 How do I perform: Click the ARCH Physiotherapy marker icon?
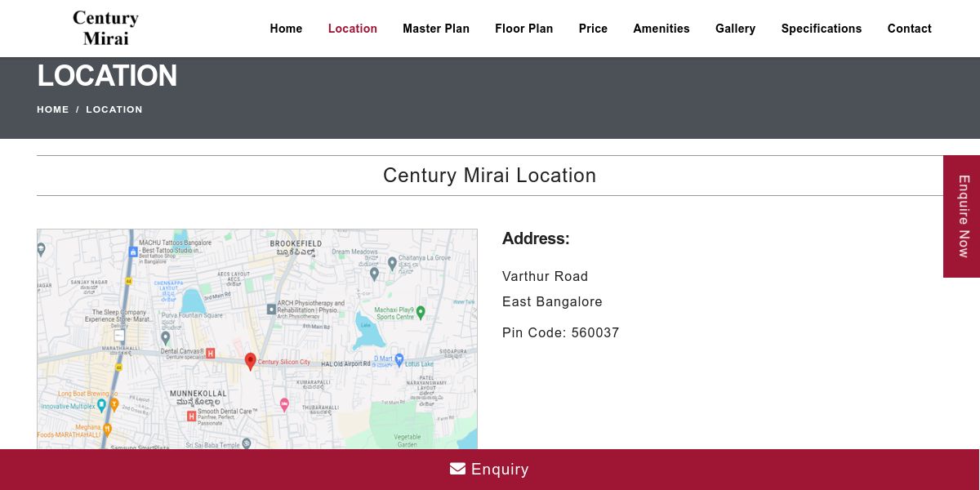click(x=271, y=309)
